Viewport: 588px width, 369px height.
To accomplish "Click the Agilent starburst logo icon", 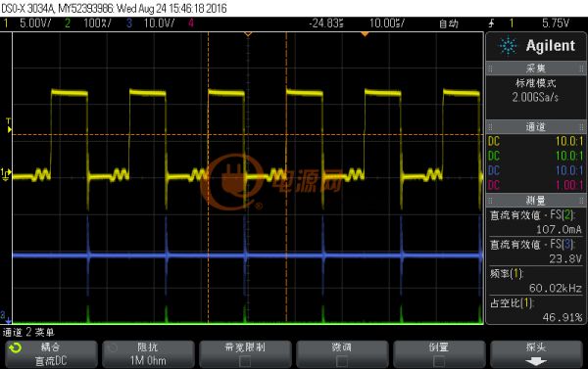I will tap(508, 46).
